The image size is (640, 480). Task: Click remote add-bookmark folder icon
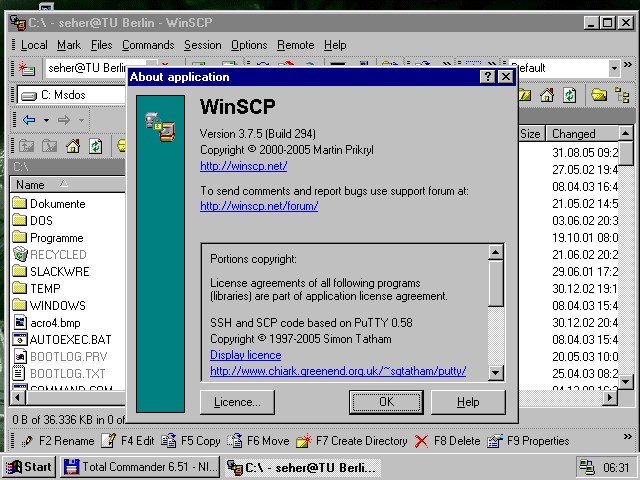click(599, 95)
